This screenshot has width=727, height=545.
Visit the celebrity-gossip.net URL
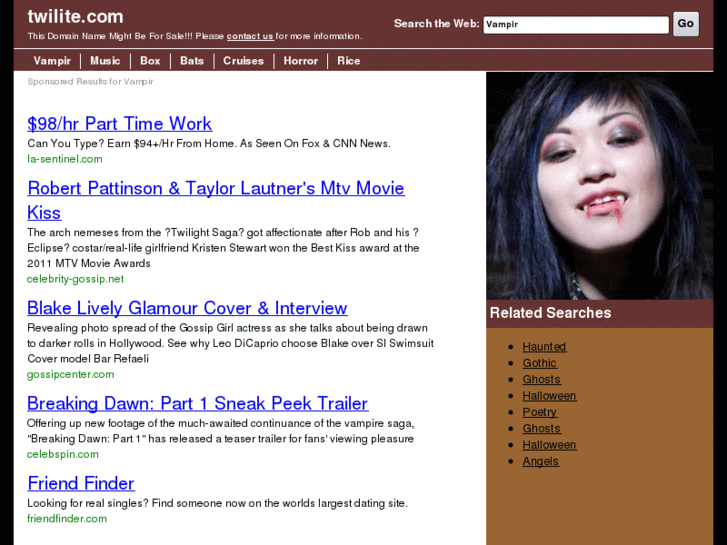(x=76, y=279)
